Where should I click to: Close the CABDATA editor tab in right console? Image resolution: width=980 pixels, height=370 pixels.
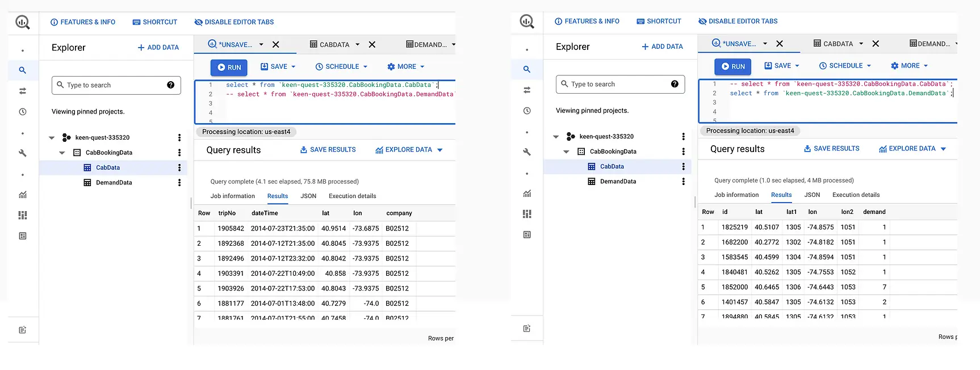876,44
